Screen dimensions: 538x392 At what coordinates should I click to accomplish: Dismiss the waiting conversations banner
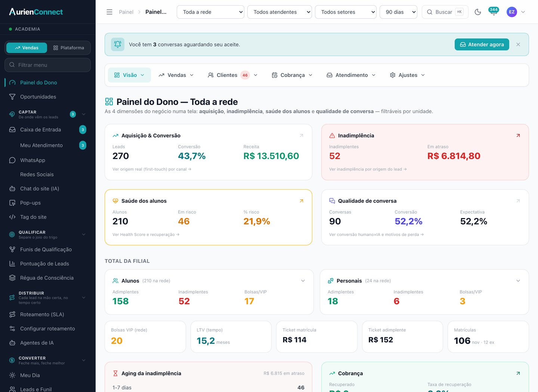pos(518,44)
